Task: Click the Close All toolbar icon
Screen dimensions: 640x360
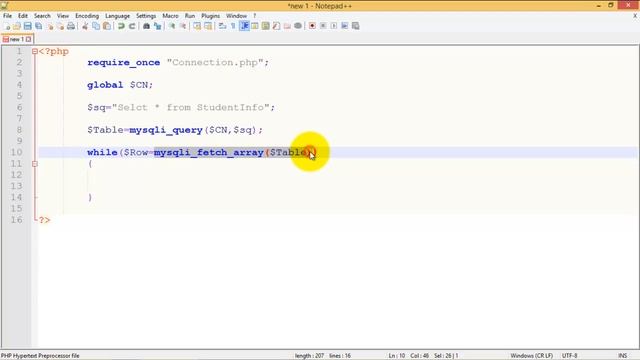Action: point(60,26)
